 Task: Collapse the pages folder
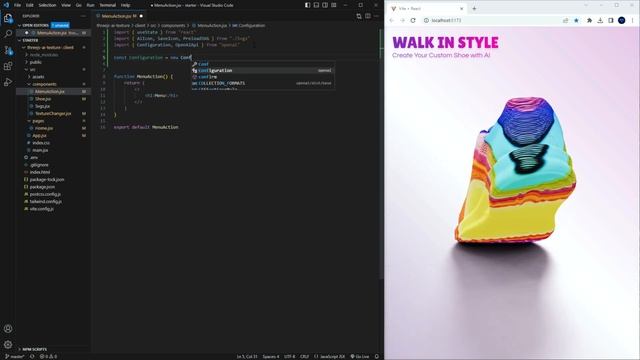click(x=38, y=121)
